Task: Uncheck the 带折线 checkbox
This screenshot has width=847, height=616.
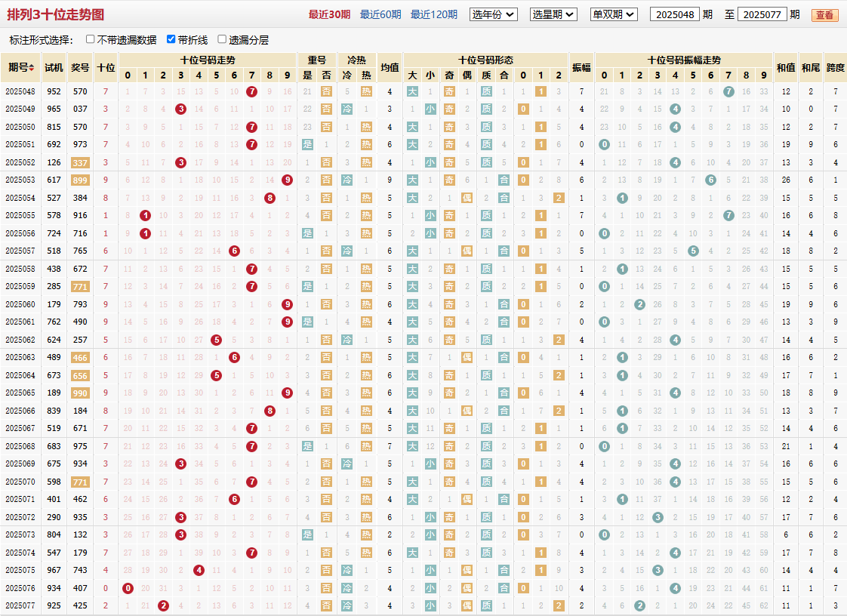Action: [x=171, y=39]
